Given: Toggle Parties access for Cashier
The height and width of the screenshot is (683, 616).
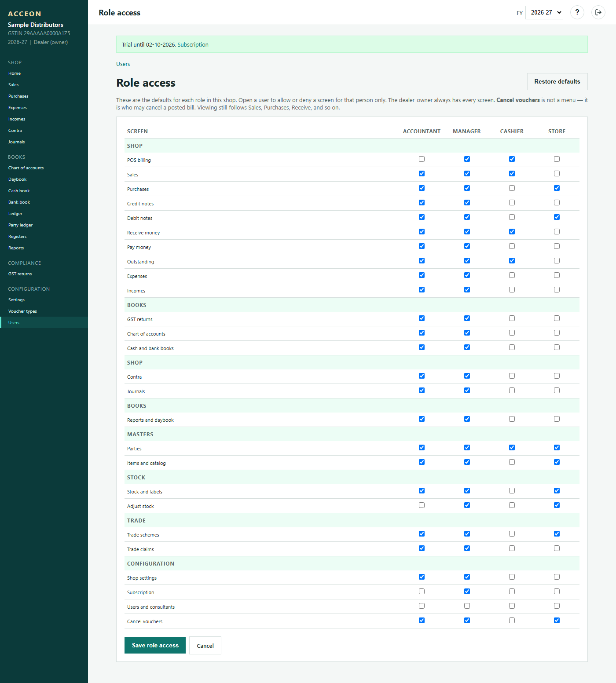Looking at the screenshot, I should [512, 448].
